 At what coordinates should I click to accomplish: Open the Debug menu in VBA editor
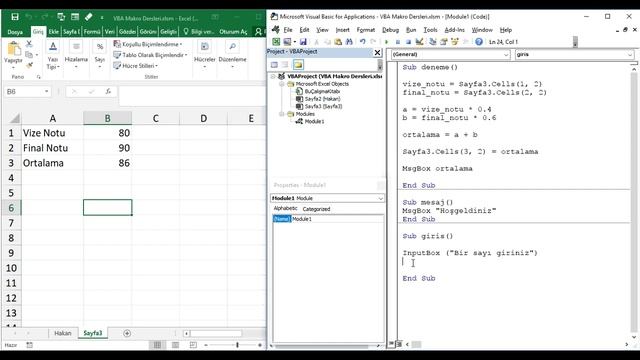(390, 30)
